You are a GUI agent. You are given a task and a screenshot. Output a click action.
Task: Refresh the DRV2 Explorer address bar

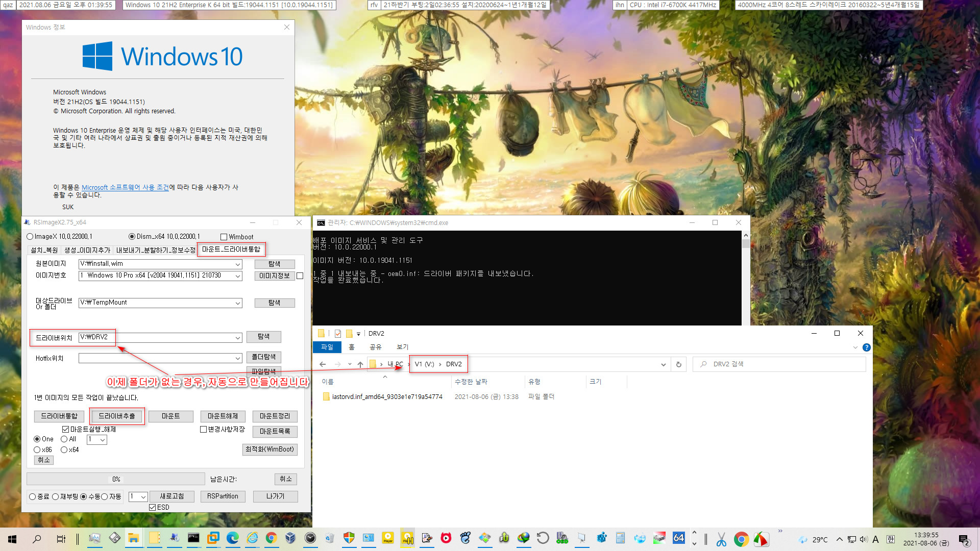tap(679, 364)
